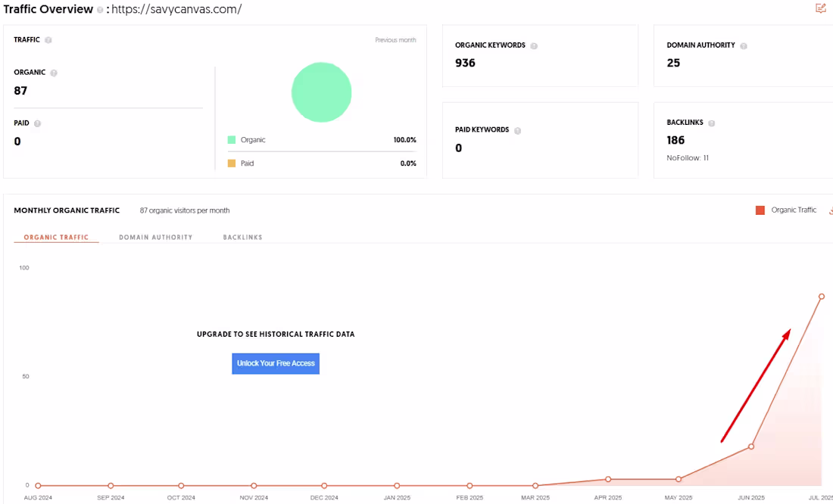Select the ORGANIC TRAFFIC chart tab
This screenshot has width=833, height=504.
point(56,238)
